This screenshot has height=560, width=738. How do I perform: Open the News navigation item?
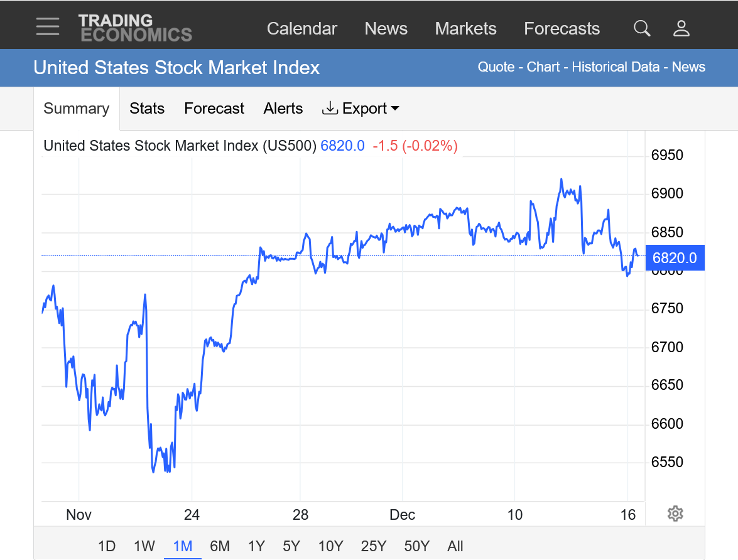click(x=386, y=29)
